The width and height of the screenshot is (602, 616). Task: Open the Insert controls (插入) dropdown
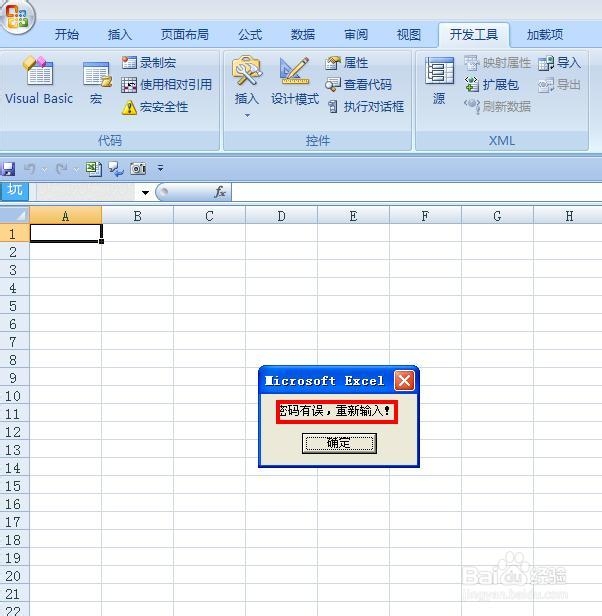246,86
